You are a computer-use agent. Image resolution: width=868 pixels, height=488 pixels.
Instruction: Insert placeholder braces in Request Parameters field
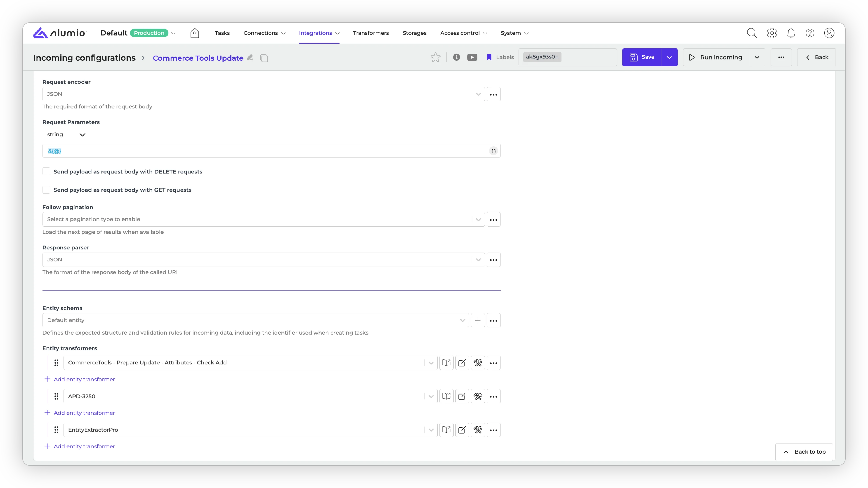(493, 151)
